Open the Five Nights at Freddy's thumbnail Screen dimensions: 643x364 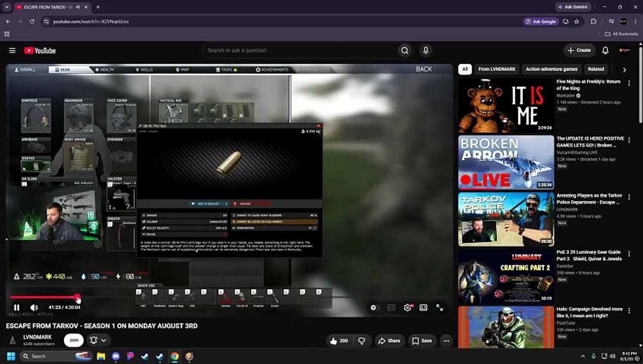506,105
